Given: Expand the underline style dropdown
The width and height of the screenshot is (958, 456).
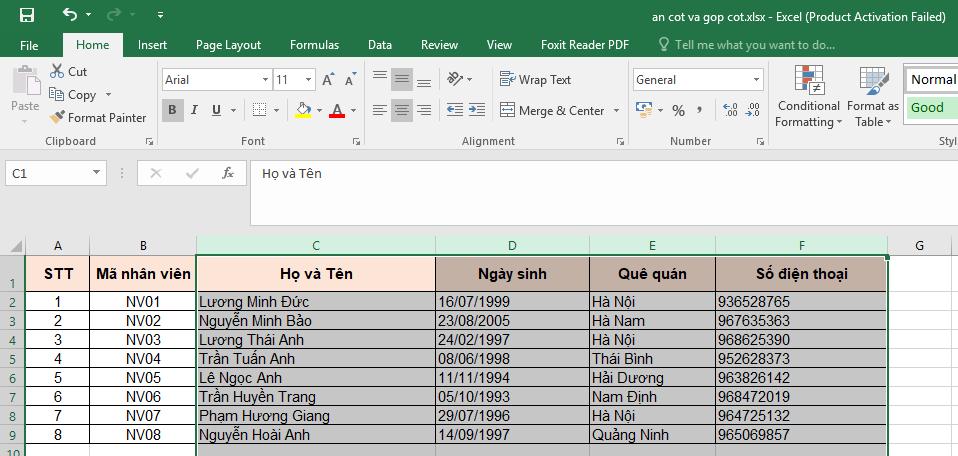Looking at the screenshot, I should coord(233,111).
